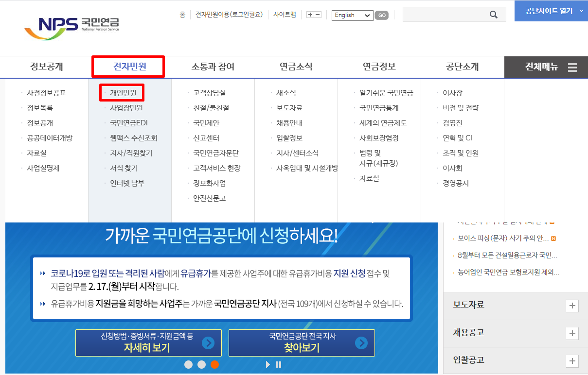The image size is (588, 375).
Task: Select 국민연금EDI submenu item
Action: pos(129,123)
